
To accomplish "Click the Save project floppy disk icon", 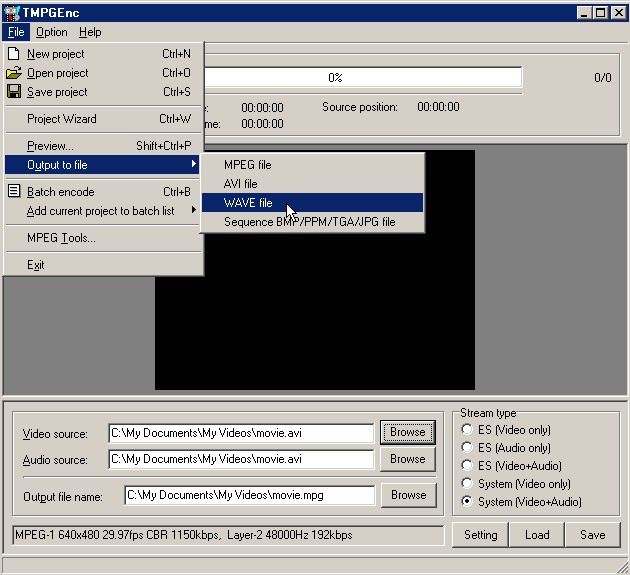I will tap(14, 92).
